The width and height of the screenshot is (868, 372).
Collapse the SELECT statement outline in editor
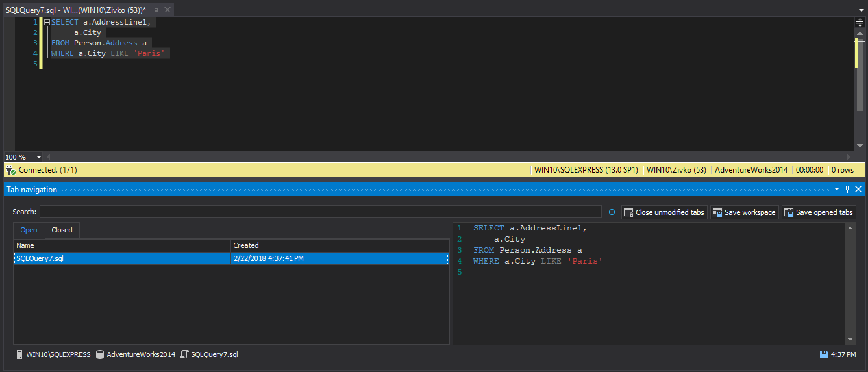(x=47, y=23)
